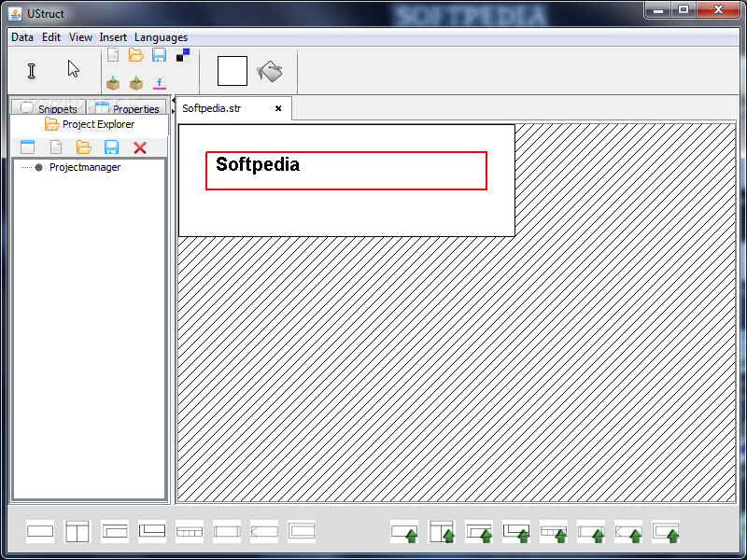Minimize the UStruct window
747x560 pixels.
click(x=658, y=10)
